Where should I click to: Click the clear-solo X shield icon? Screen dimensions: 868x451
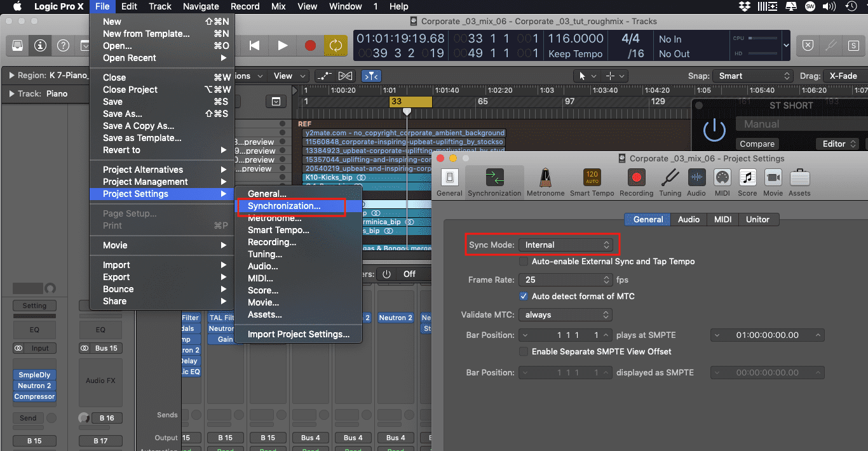click(808, 46)
